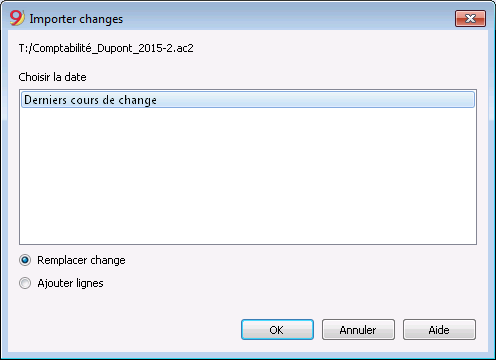Confirm the import with OK

[x=277, y=330]
